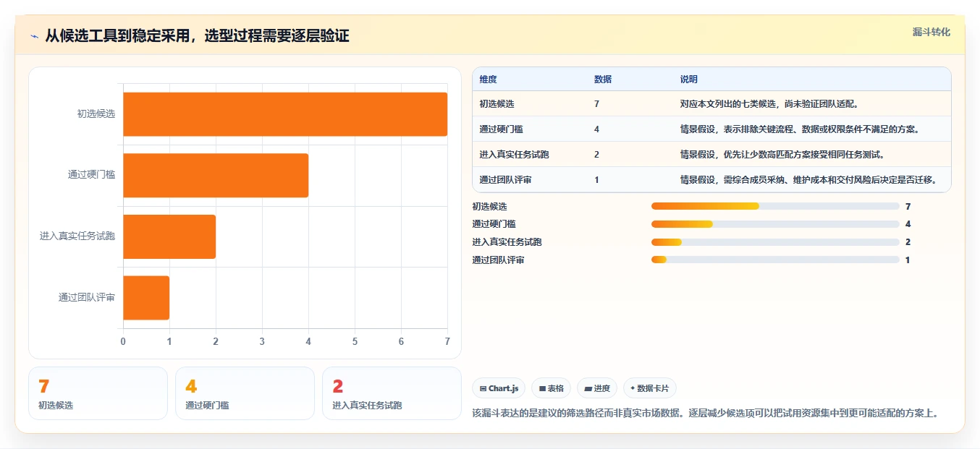
Task: Select the 通过硬门槛 cell in the table
Action: 501,129
